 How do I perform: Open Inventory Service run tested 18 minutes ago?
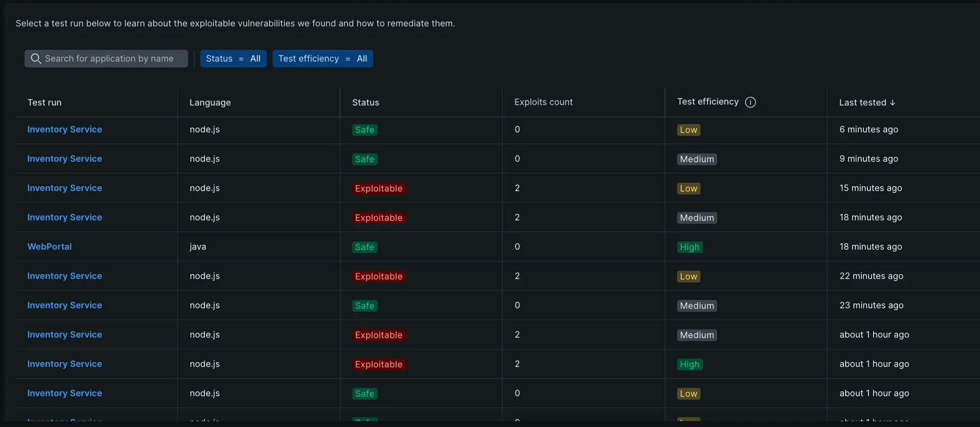[x=64, y=217]
